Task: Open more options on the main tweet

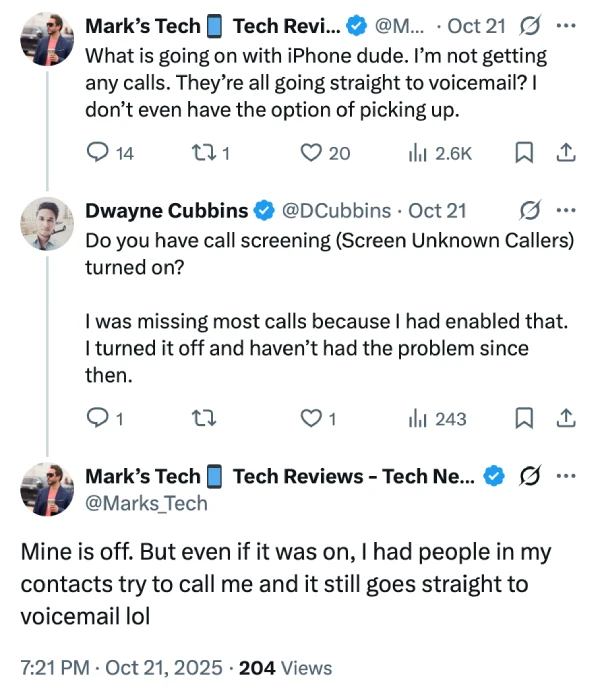Action: point(566,476)
